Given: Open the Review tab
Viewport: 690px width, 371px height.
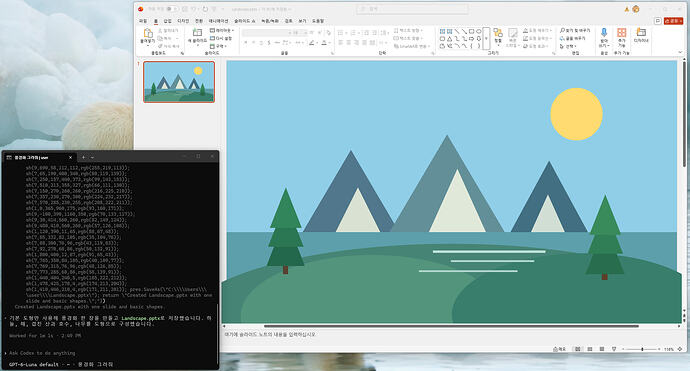Looking at the screenshot, I should click(x=288, y=21).
